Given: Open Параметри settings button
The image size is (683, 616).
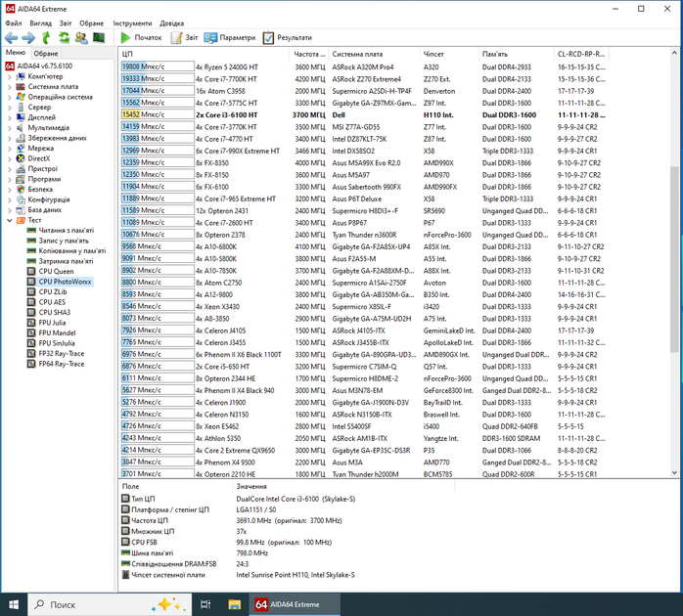Looking at the screenshot, I should pyautogui.click(x=230, y=38).
